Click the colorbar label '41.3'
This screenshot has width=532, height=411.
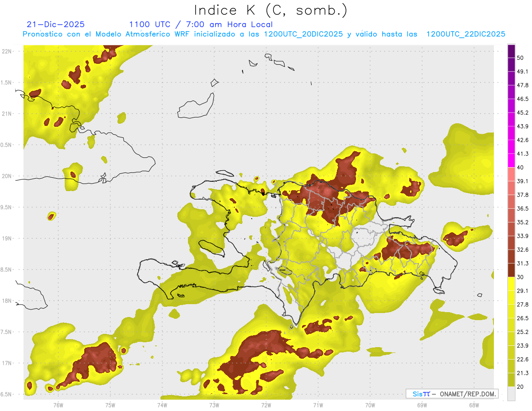(523, 154)
